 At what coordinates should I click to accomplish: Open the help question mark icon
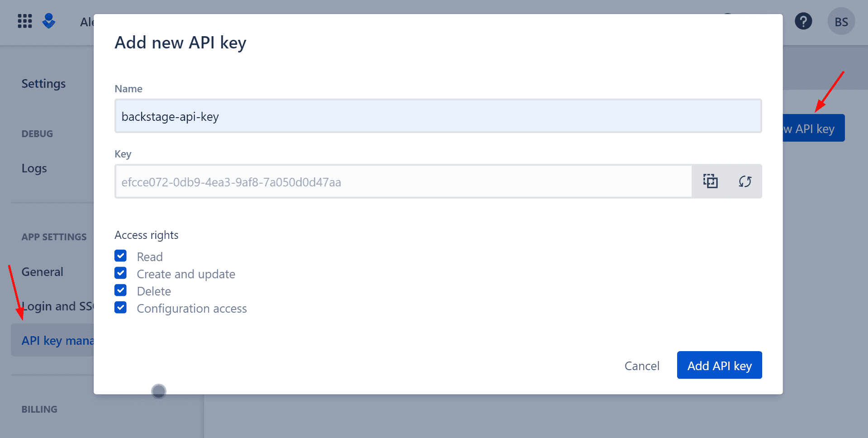[803, 21]
